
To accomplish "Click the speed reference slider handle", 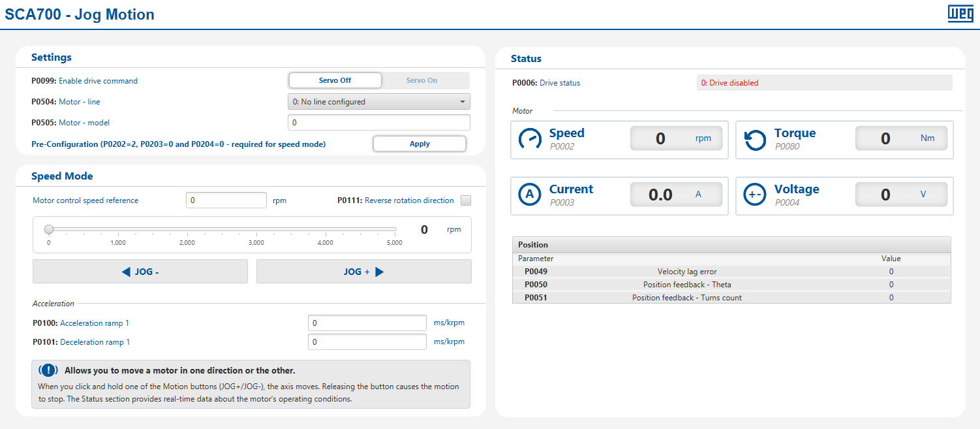I will [x=49, y=229].
